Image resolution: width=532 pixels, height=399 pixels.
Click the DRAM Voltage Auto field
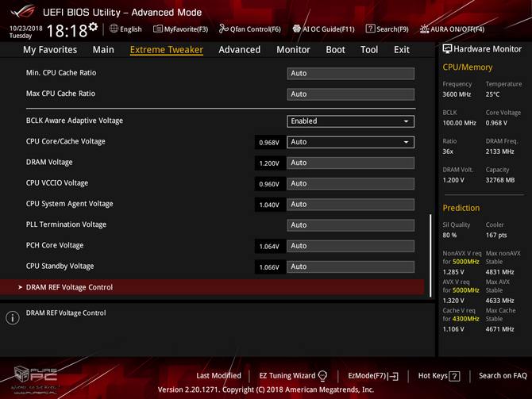pos(350,163)
